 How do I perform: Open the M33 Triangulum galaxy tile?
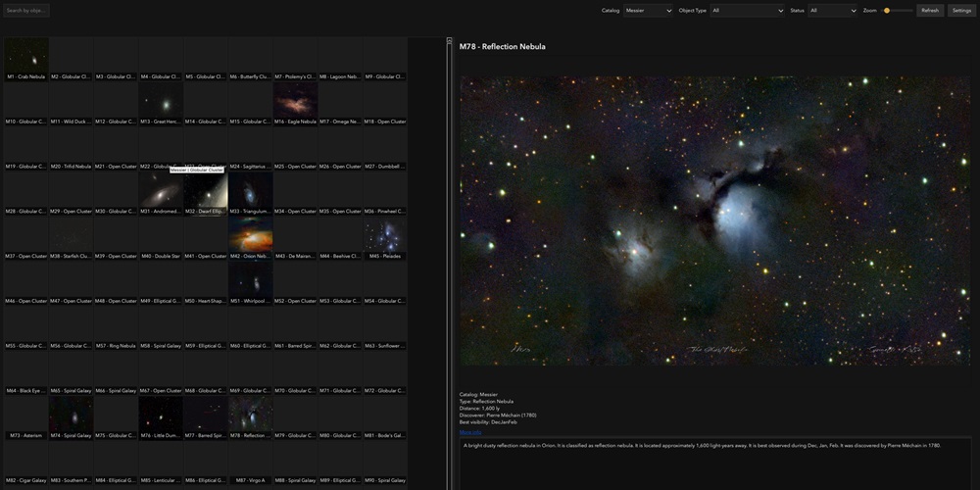point(250,189)
